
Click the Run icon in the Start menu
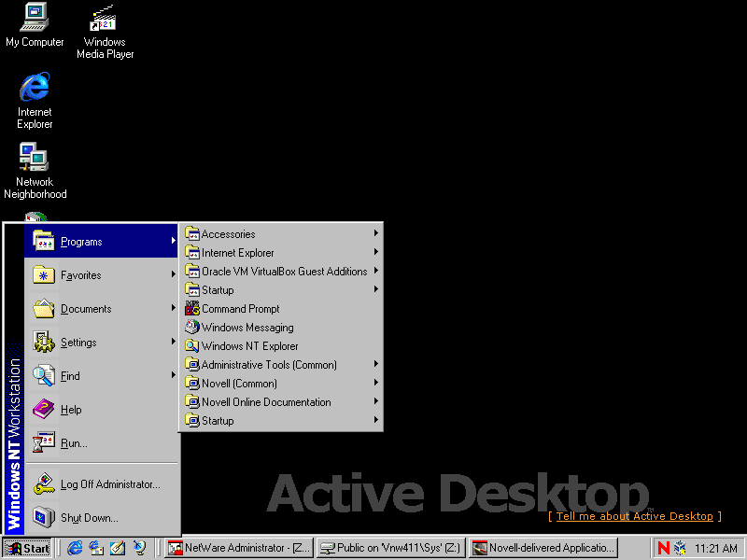click(43, 442)
